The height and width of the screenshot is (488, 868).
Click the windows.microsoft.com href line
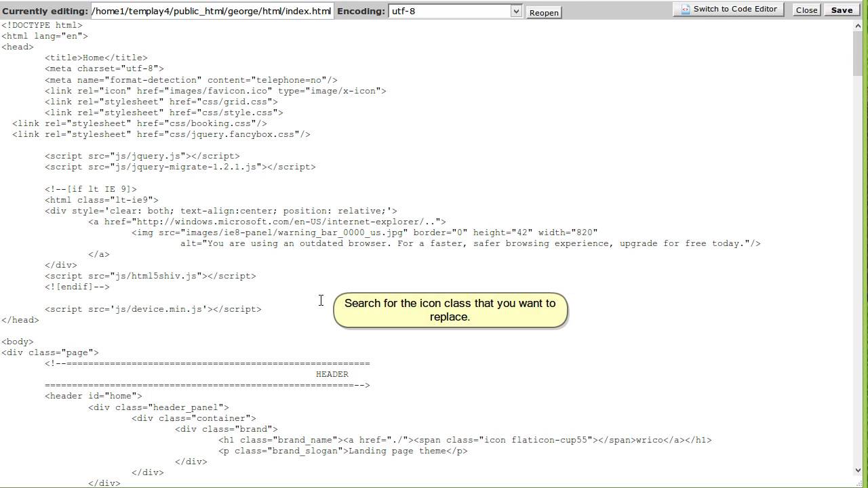pos(267,222)
